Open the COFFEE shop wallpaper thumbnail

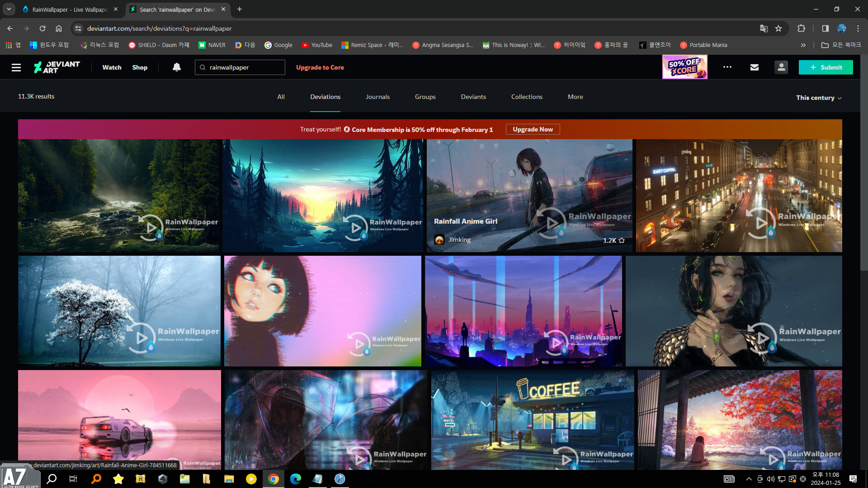coord(533,420)
